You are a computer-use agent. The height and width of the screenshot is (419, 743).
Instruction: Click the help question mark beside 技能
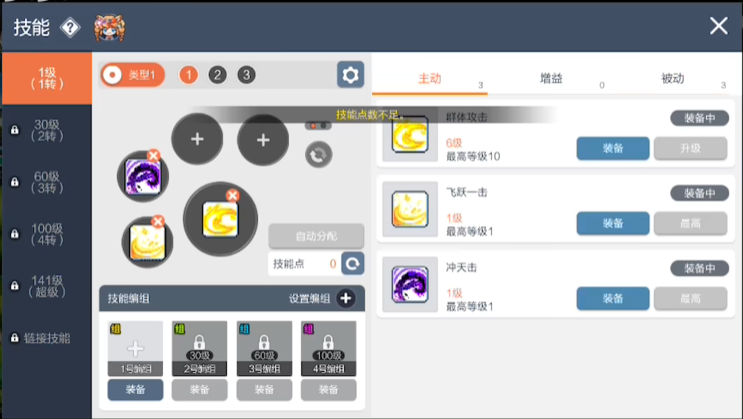(x=70, y=27)
